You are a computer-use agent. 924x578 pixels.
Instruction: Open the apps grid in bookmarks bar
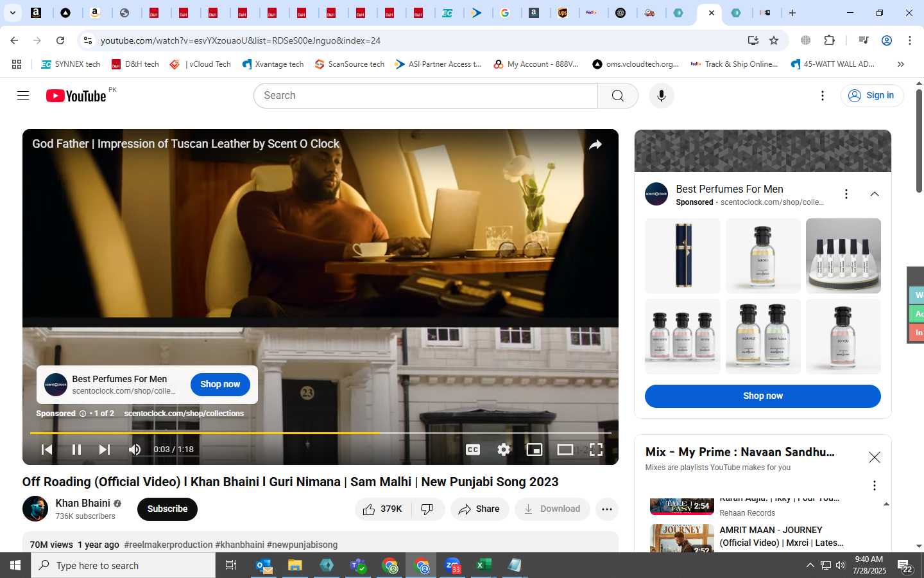pyautogui.click(x=17, y=64)
